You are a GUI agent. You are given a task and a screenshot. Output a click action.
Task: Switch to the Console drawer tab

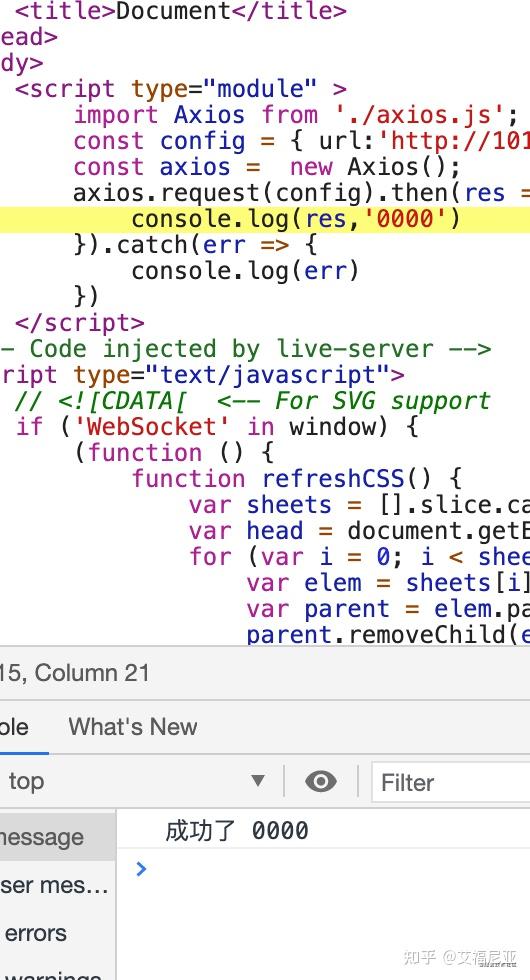[x=14, y=727]
